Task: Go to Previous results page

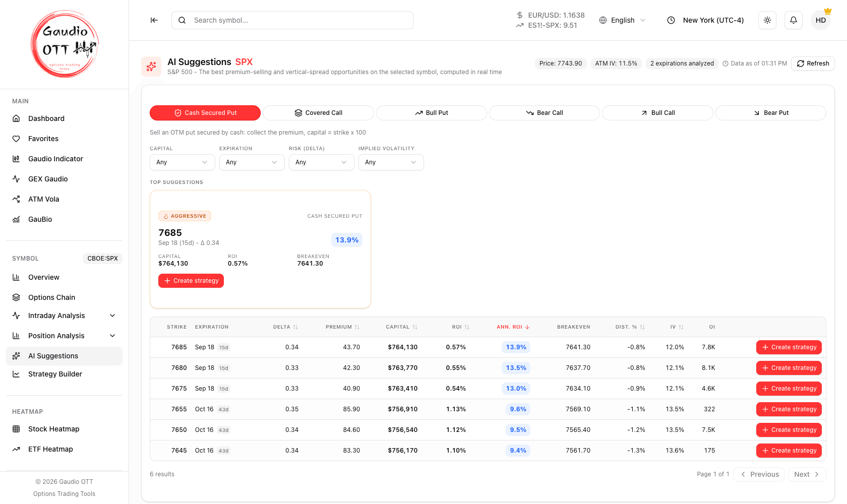Action: (759, 474)
